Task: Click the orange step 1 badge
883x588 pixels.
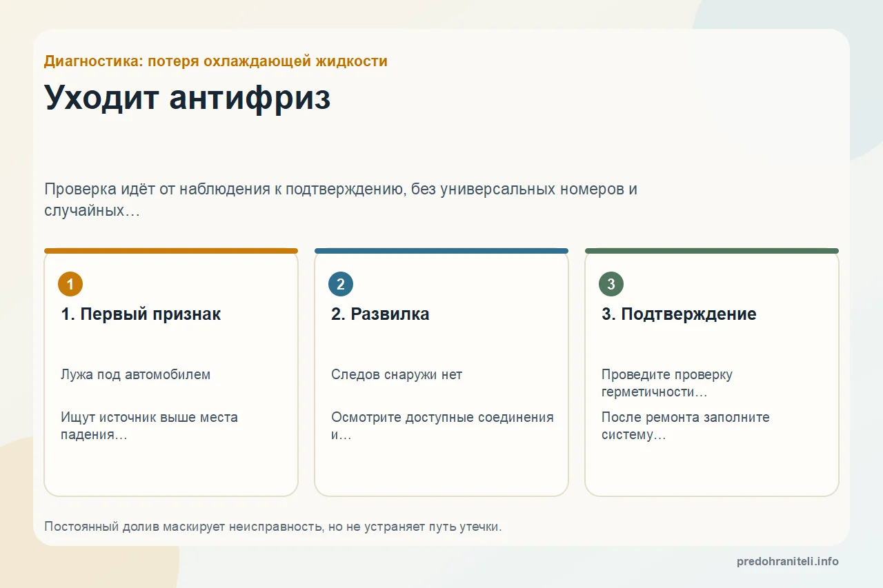Action: pos(70,284)
